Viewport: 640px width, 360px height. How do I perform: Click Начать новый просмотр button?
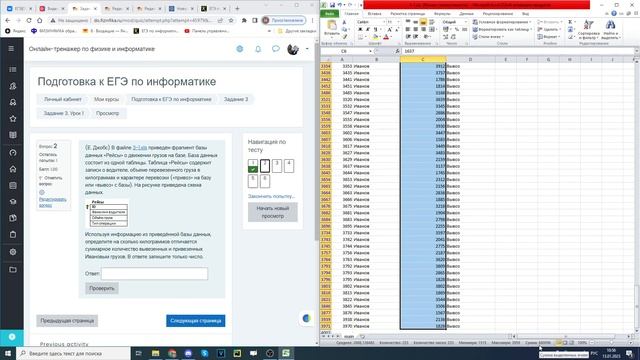pos(273,212)
